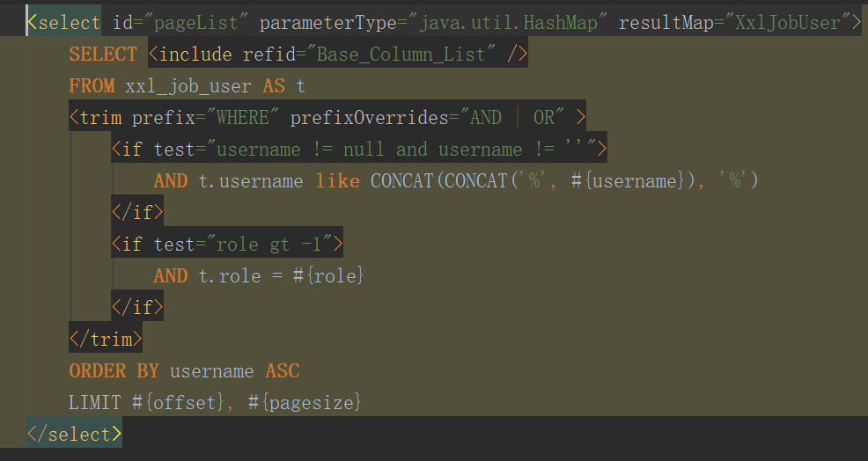Click the Base_Column_List refid reference
The height and width of the screenshot is (461, 868).
click(x=401, y=55)
